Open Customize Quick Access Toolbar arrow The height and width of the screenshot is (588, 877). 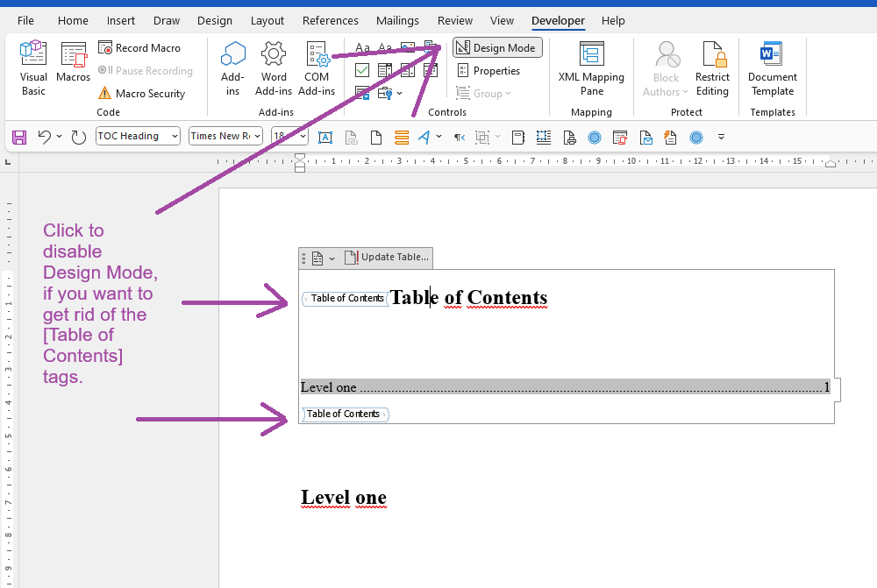722,137
